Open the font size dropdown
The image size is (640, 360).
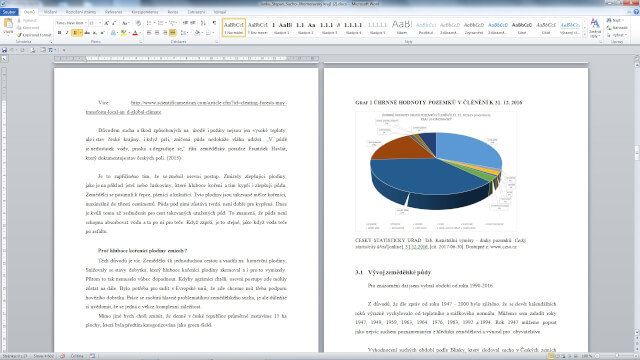click(95, 23)
